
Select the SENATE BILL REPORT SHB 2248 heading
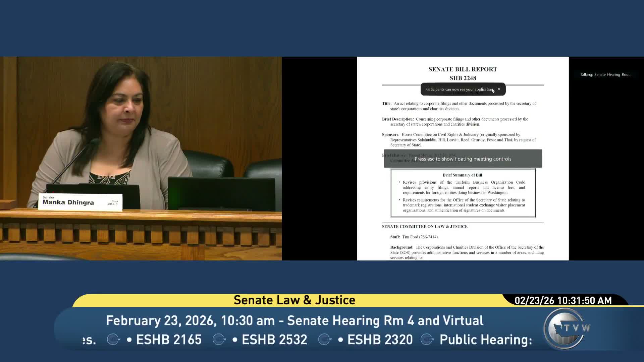pos(463,73)
